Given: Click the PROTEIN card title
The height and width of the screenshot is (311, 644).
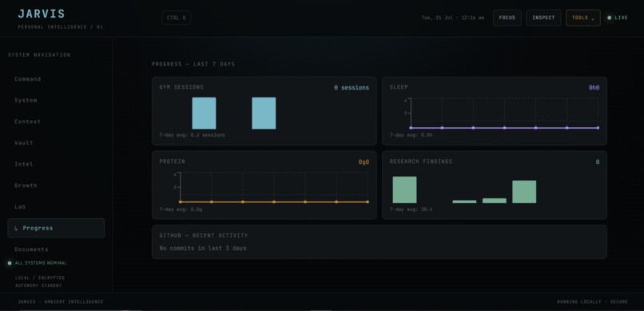Looking at the screenshot, I should (172, 161).
